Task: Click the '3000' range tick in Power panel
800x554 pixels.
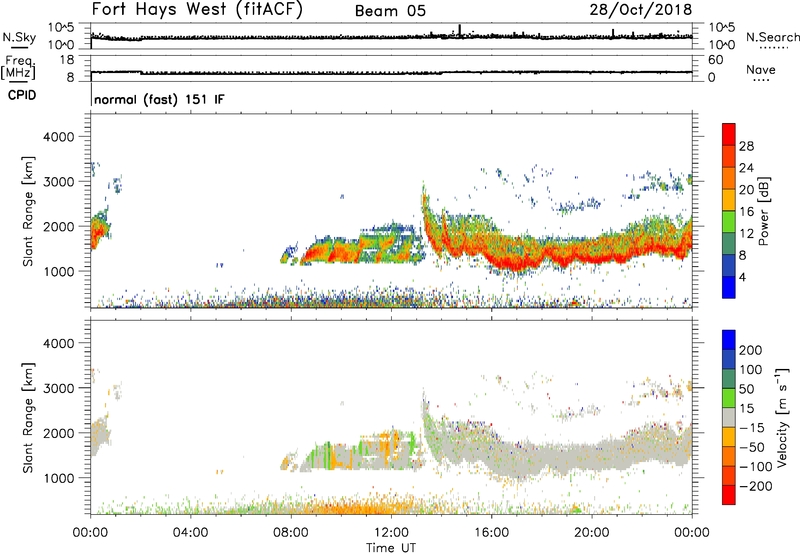Action: click(x=59, y=182)
